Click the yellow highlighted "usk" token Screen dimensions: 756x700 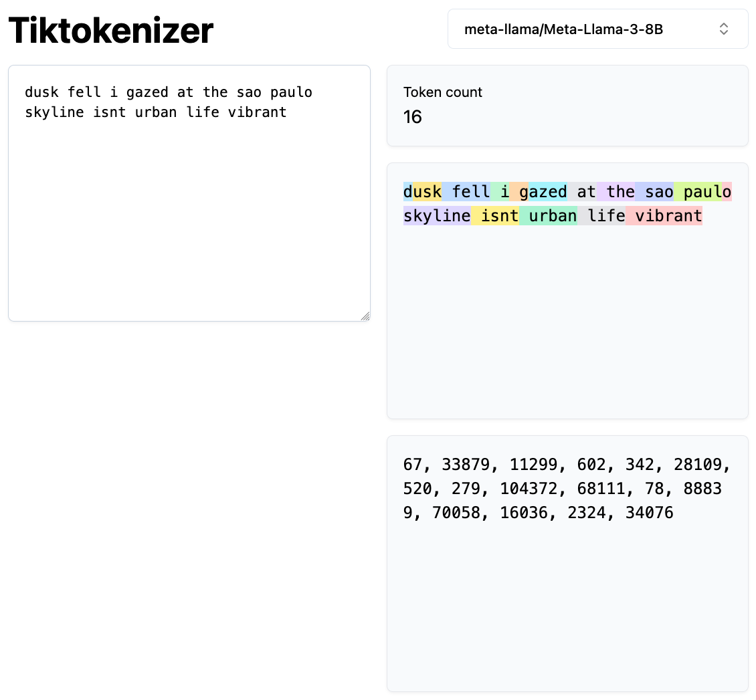click(x=428, y=192)
